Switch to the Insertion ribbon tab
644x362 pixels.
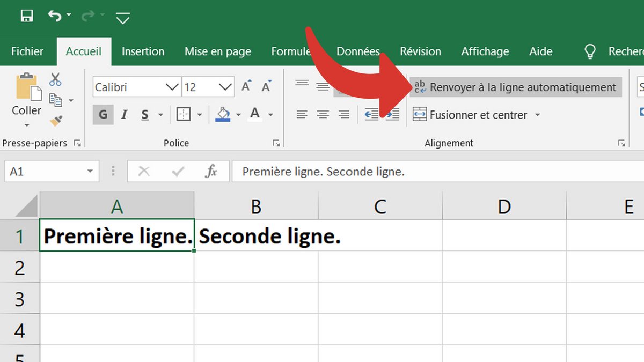point(143,51)
